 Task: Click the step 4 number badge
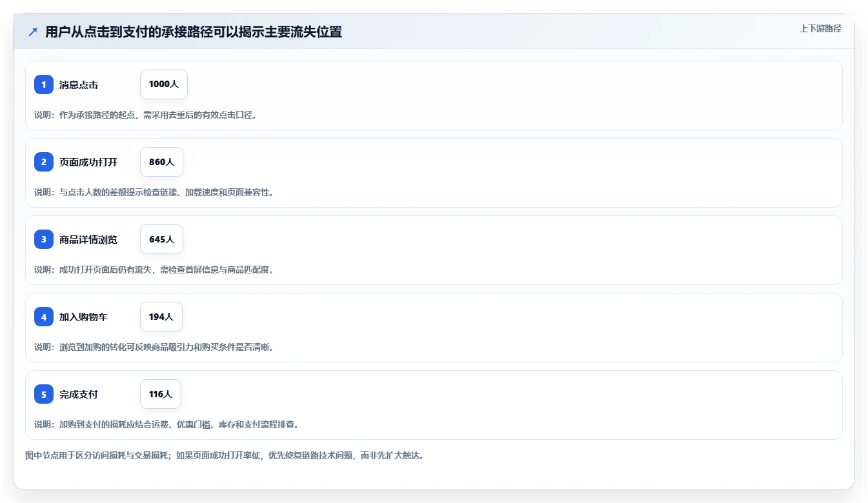pyautogui.click(x=44, y=317)
